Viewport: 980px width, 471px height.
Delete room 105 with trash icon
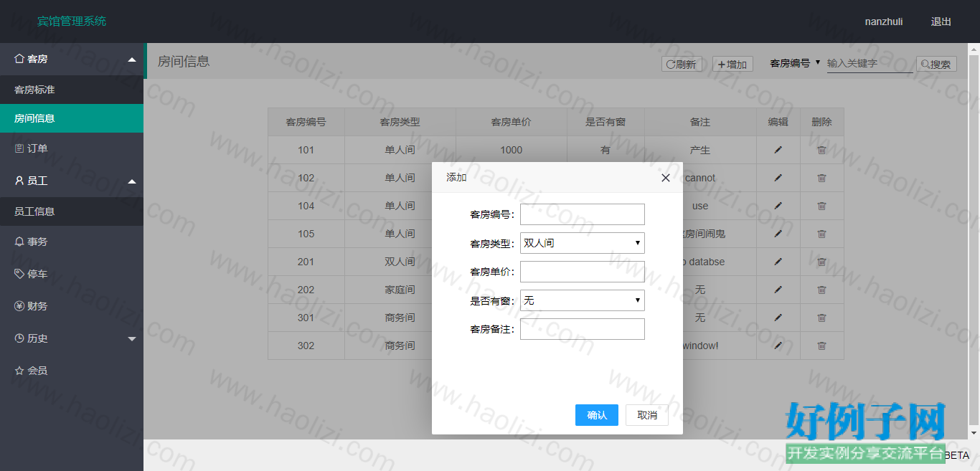tap(822, 234)
